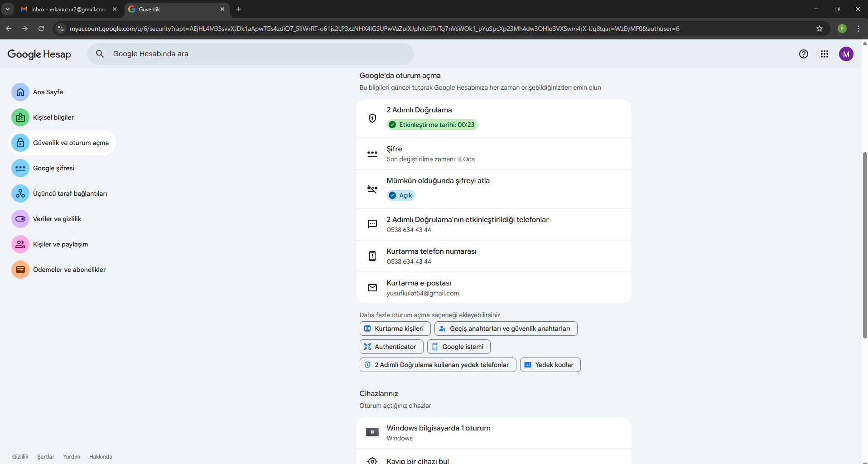Viewport: 868px width, 464px height.
Task: Open the Google şifresi sidebar icon
Action: click(x=20, y=168)
